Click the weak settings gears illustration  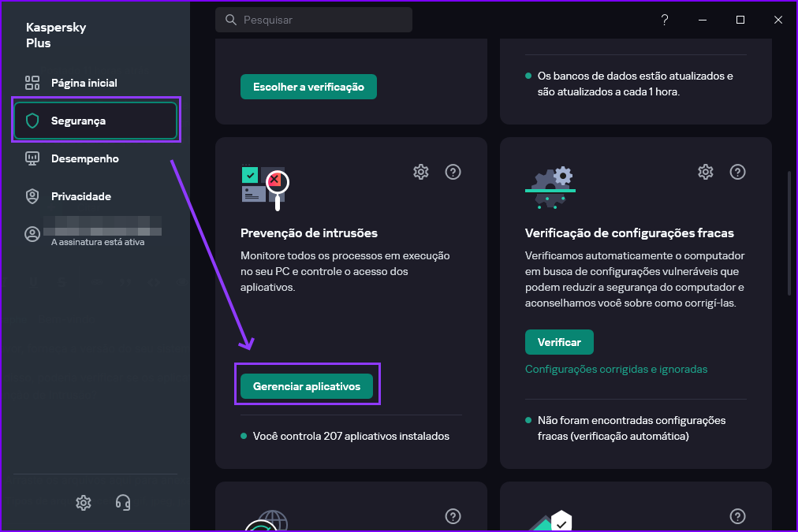(x=550, y=187)
